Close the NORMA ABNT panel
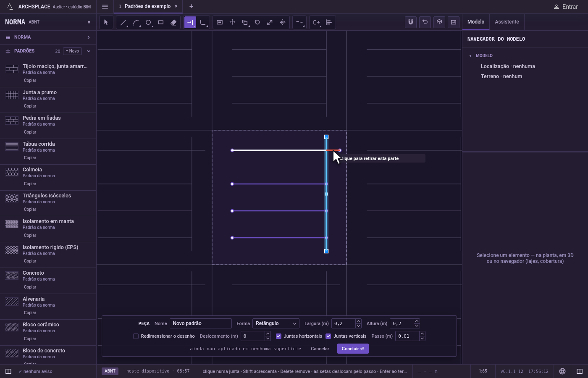The width and height of the screenshot is (588, 378). point(89,22)
